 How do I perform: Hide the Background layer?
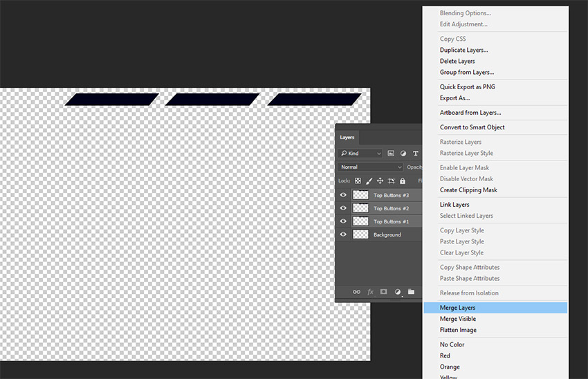[342, 234]
